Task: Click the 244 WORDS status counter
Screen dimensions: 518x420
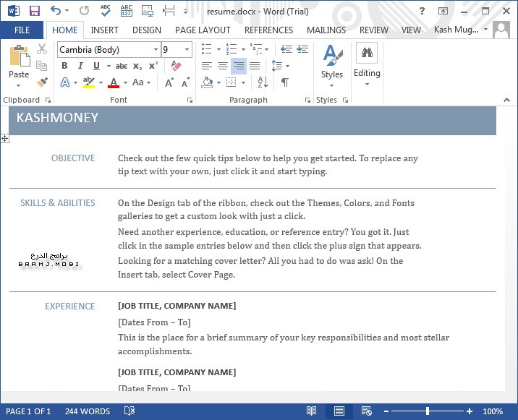Action: pyautogui.click(x=88, y=411)
